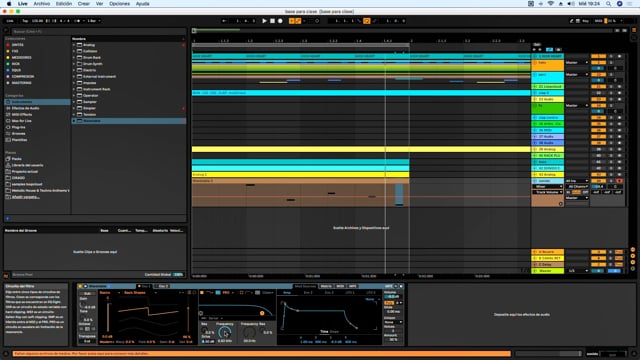Open Basic Shapes wavetable chooser
Screen dimensions: 640x360
(140, 293)
